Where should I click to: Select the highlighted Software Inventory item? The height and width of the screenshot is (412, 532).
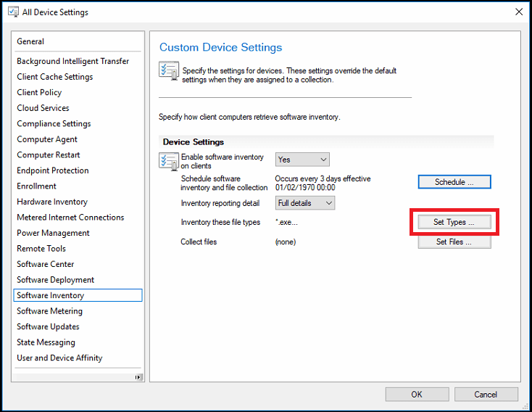pyautogui.click(x=78, y=295)
